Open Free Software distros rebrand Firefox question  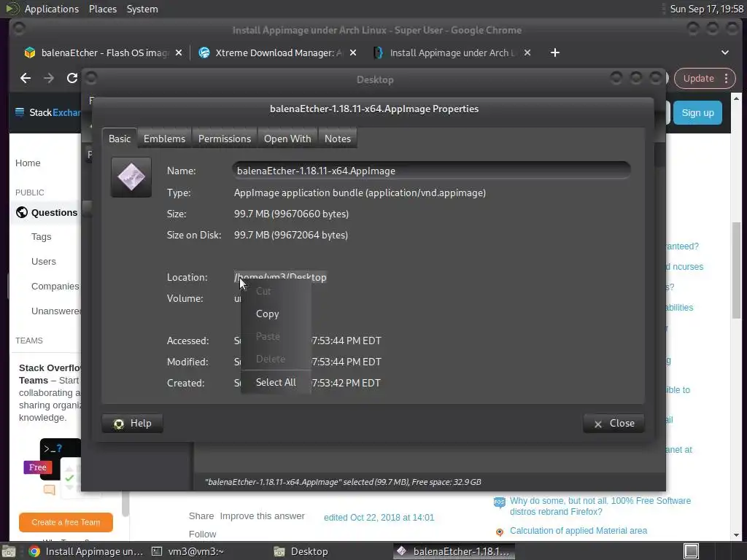[x=600, y=506]
